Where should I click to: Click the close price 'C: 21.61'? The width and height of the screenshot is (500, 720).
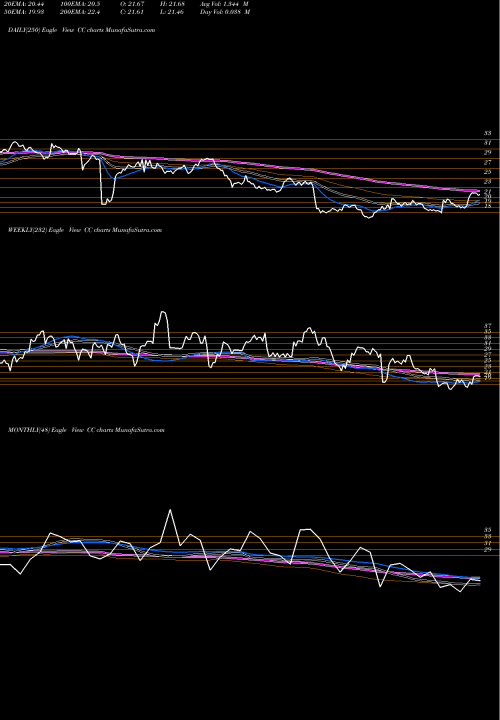point(132,12)
